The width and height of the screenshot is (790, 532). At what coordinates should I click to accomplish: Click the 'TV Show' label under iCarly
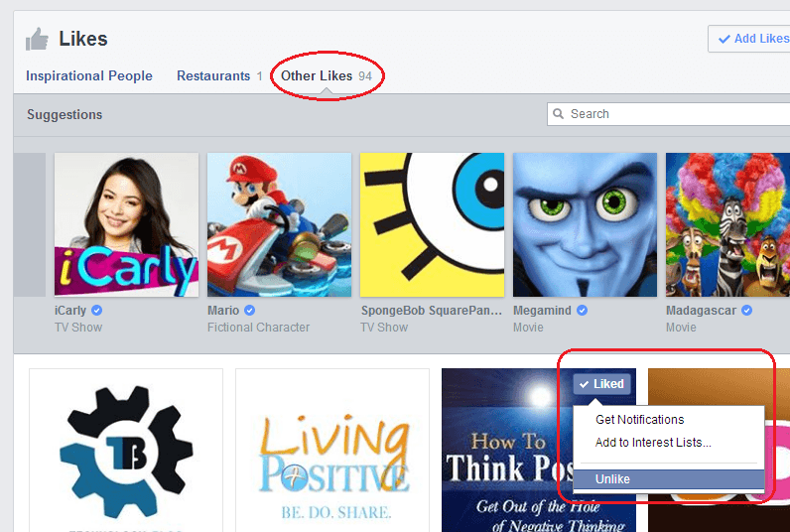tap(78, 328)
